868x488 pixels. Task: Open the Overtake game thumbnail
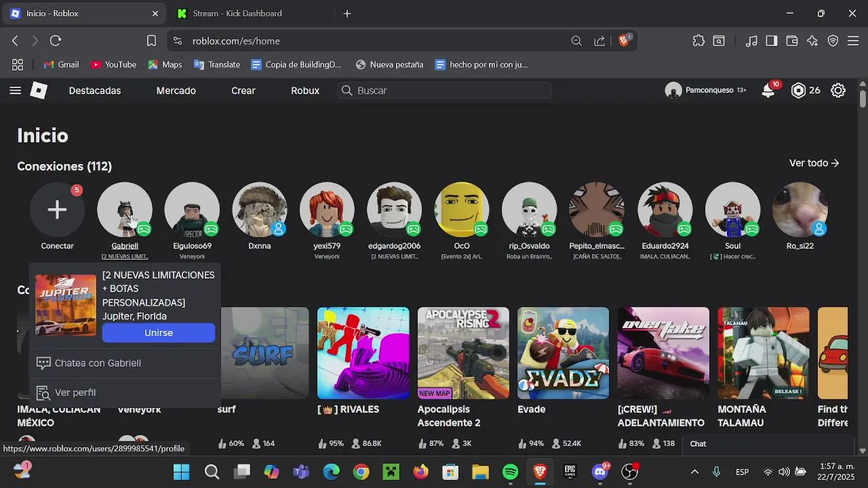[663, 353]
